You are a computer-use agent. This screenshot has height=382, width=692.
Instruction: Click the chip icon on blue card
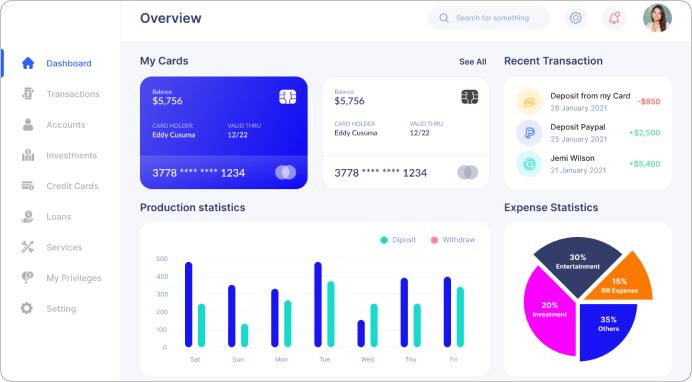pyautogui.click(x=287, y=97)
